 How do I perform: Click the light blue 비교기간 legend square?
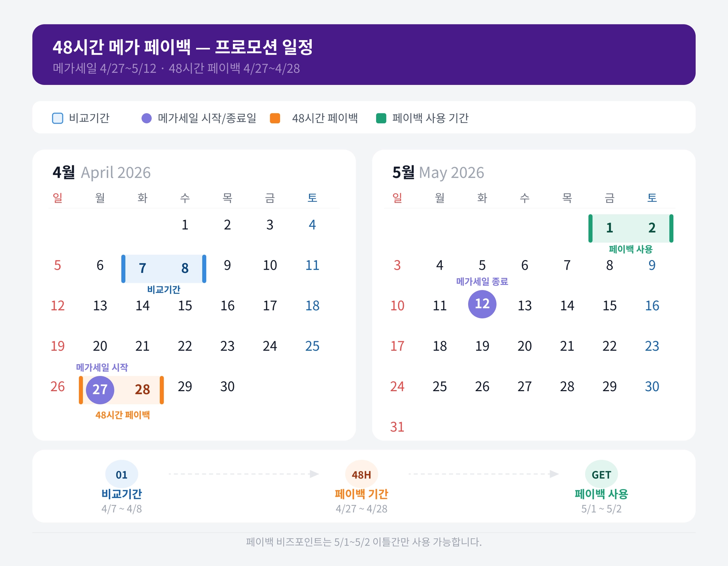point(58,118)
